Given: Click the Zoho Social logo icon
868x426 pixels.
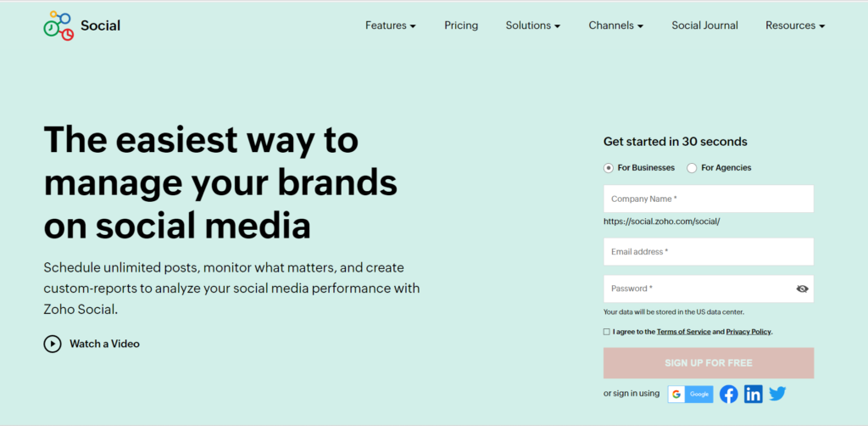Looking at the screenshot, I should (x=58, y=25).
